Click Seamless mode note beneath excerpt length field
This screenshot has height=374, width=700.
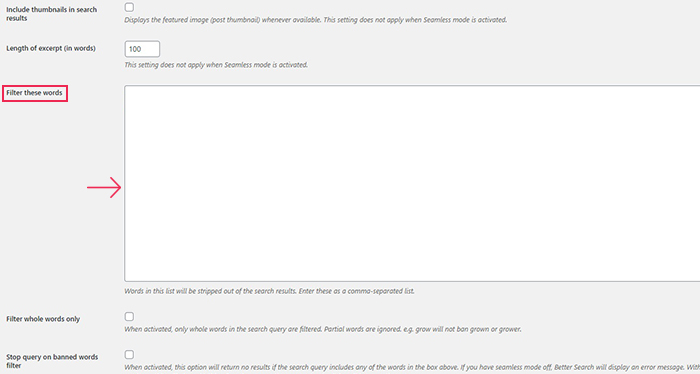pyautogui.click(x=216, y=65)
